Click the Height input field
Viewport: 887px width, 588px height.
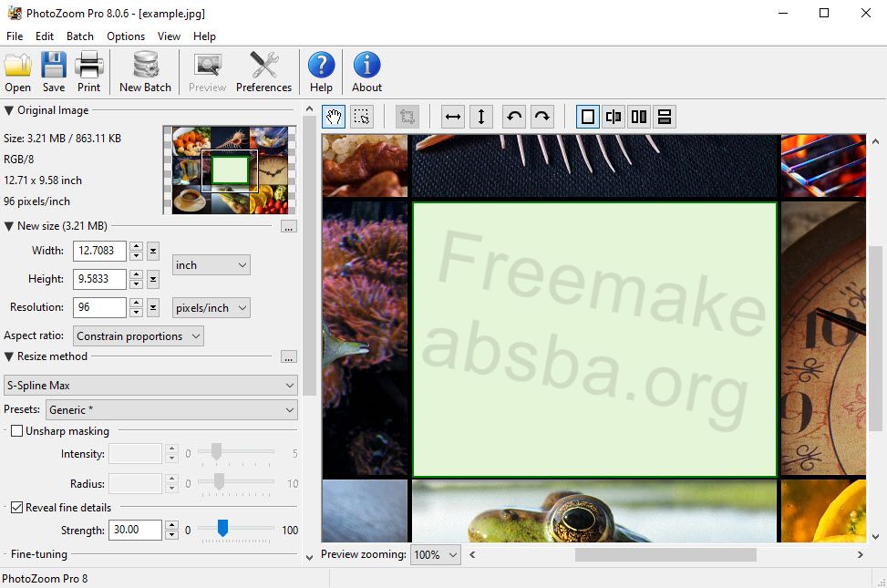point(99,279)
